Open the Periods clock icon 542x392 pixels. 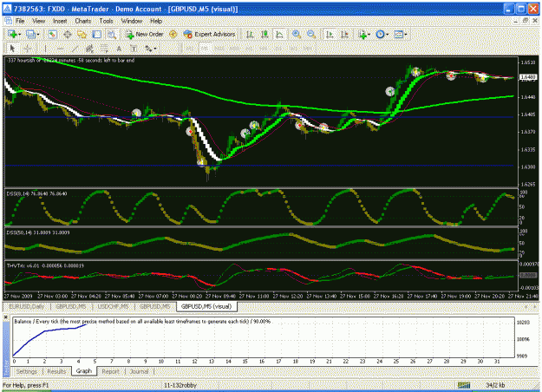380,34
